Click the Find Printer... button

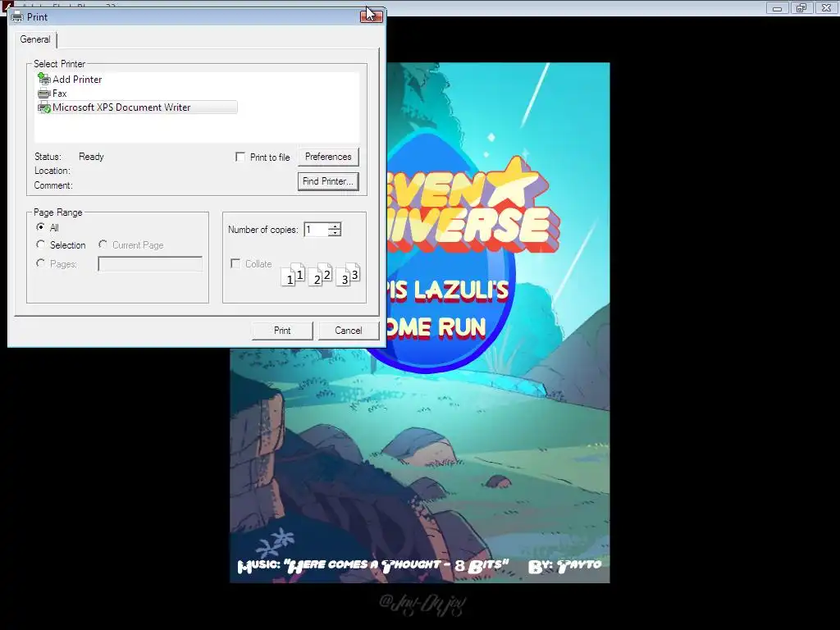point(328,181)
